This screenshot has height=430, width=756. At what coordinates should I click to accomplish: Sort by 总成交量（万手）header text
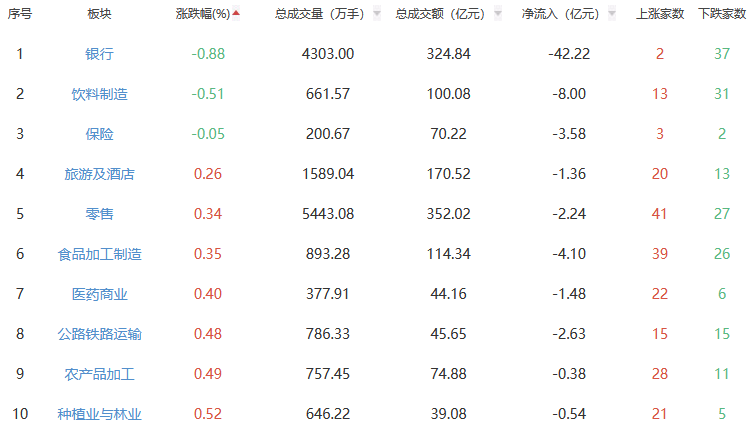point(321,14)
